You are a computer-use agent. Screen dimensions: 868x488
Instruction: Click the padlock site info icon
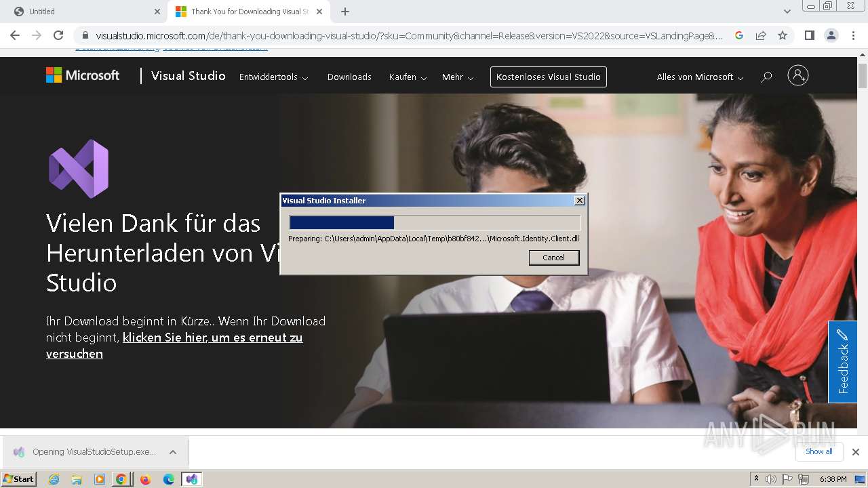[x=85, y=35]
